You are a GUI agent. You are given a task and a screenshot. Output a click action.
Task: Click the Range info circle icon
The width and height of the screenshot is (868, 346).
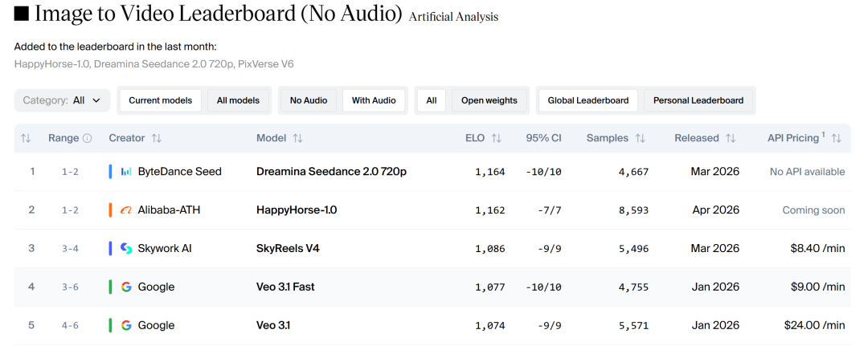point(88,138)
